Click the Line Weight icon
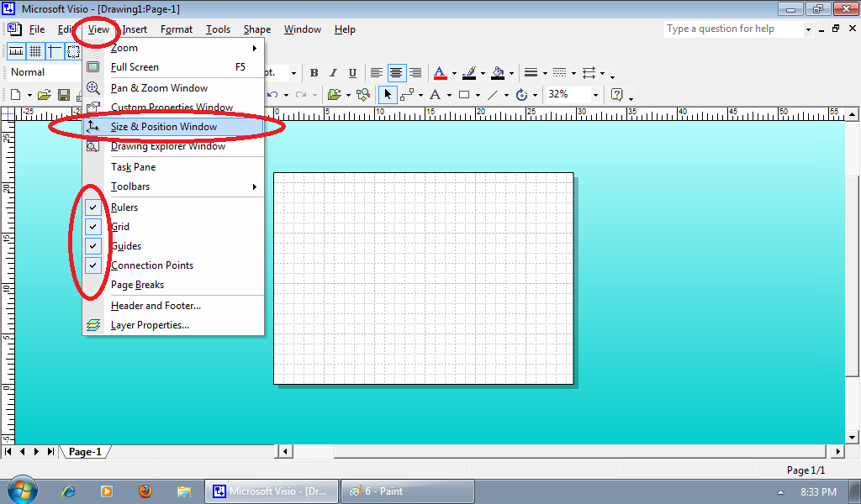The width and height of the screenshot is (861, 504). pos(531,73)
